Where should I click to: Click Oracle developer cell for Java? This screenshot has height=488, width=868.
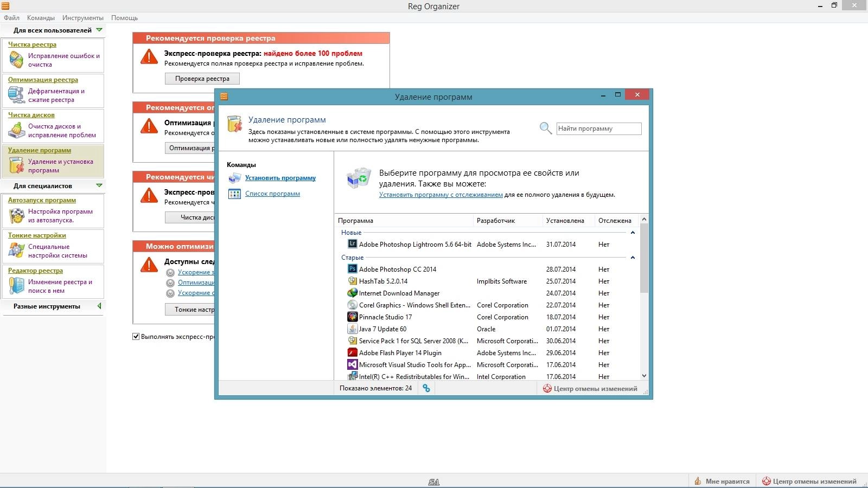(486, 329)
